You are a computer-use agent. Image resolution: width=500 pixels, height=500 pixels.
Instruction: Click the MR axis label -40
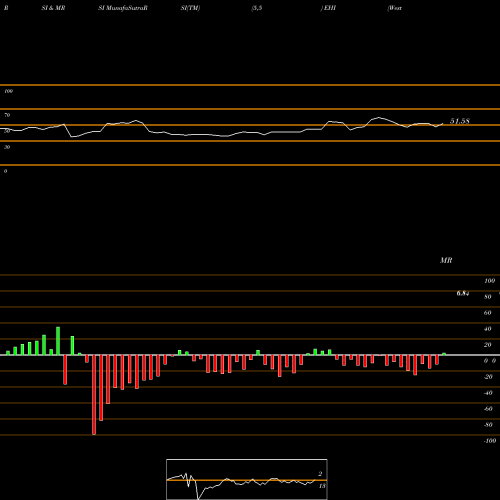point(488,393)
